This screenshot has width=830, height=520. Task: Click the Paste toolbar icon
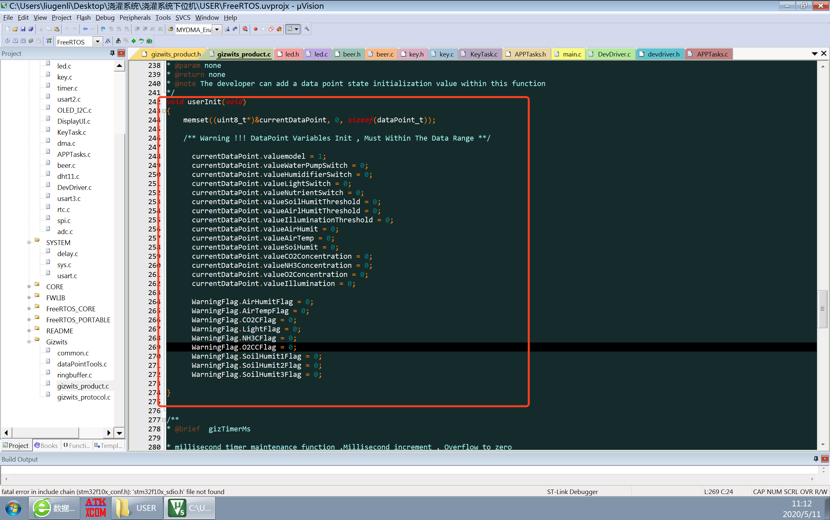[57, 29]
